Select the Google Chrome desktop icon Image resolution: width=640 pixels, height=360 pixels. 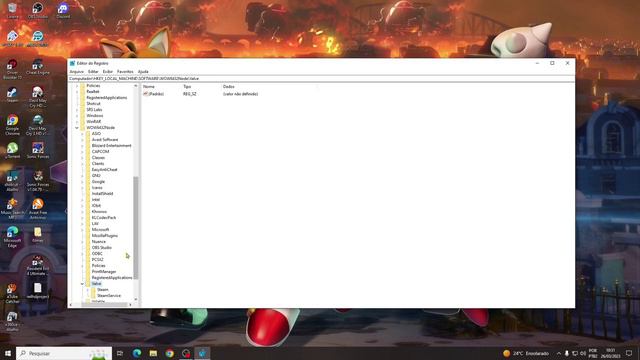click(x=12, y=124)
